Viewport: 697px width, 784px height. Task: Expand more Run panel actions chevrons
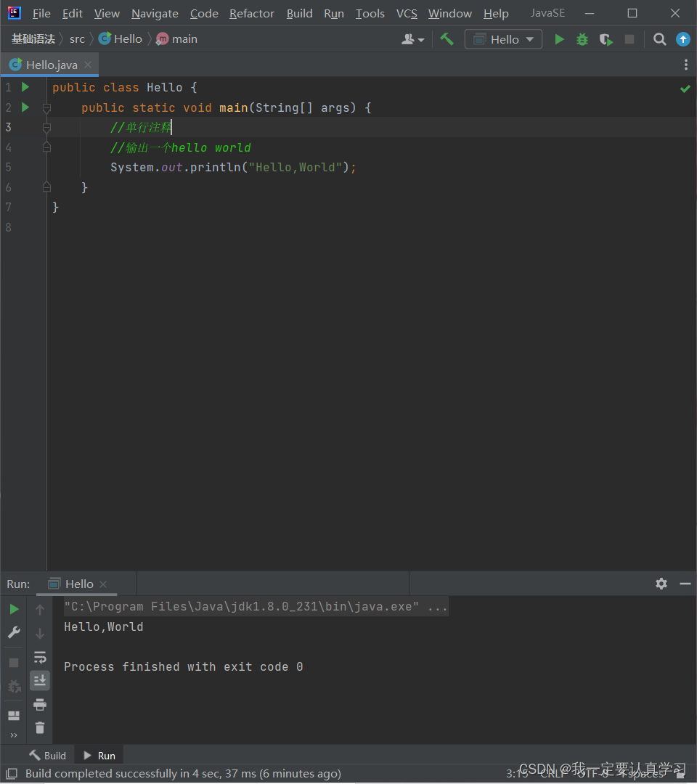click(x=14, y=735)
